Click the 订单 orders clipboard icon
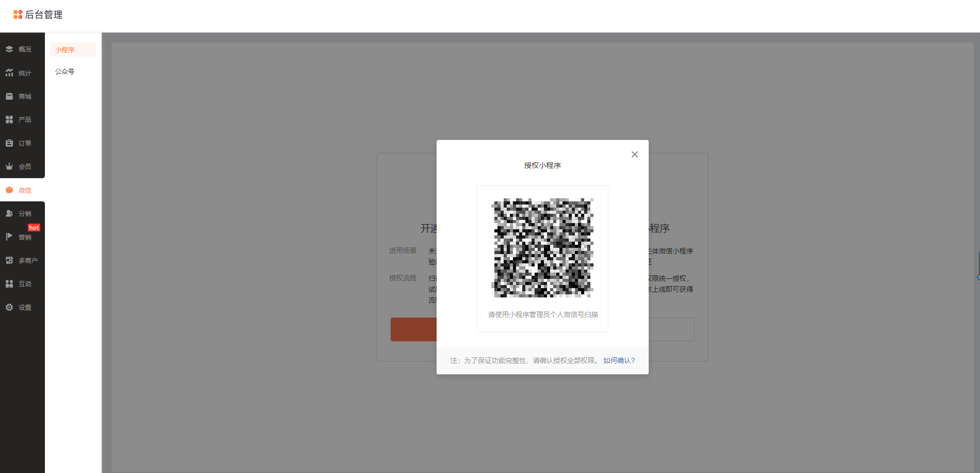 point(9,143)
